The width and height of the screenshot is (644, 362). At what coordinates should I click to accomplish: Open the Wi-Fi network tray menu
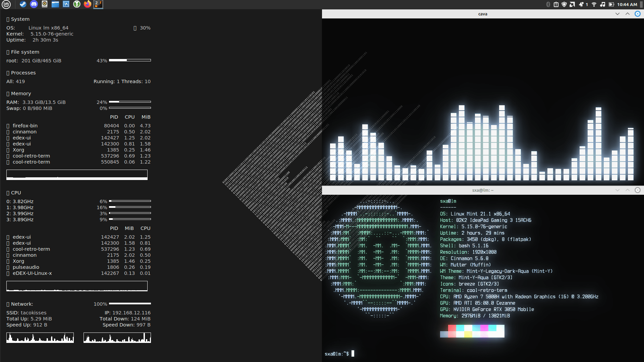594,4
